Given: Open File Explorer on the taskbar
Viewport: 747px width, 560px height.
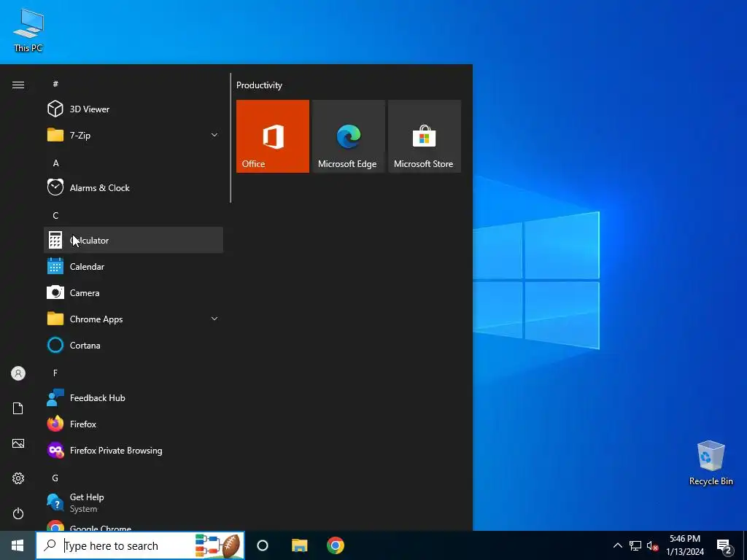Looking at the screenshot, I should point(299,545).
